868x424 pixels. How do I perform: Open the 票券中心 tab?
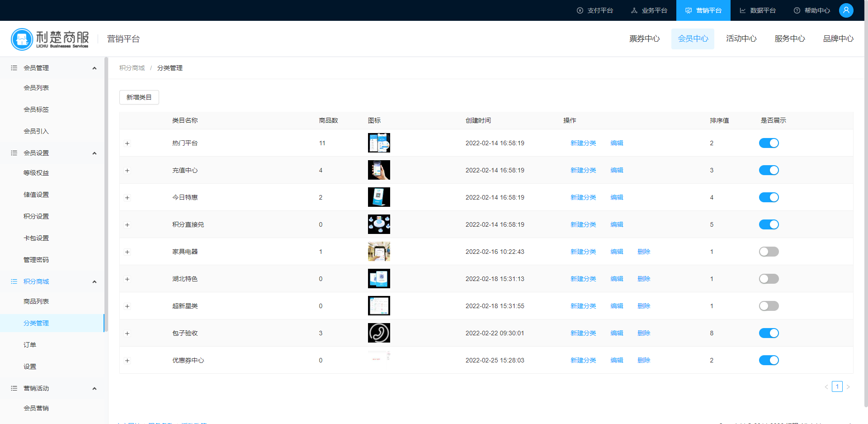(x=644, y=39)
